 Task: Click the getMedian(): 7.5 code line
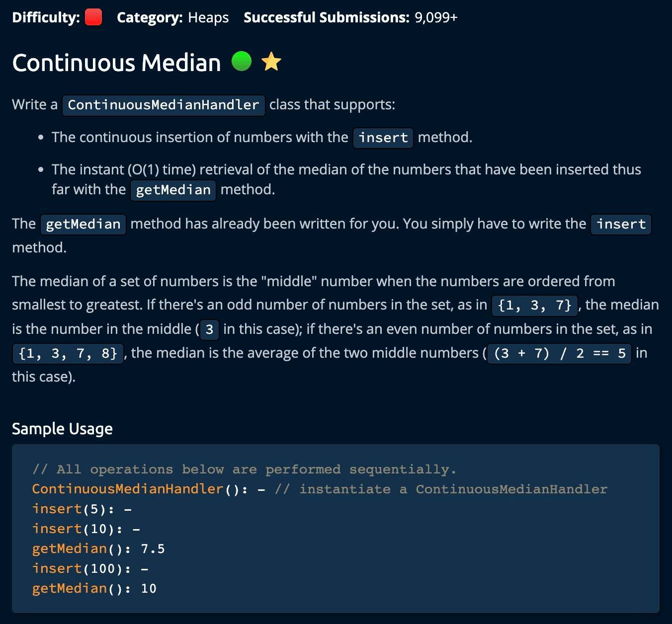tap(98, 549)
